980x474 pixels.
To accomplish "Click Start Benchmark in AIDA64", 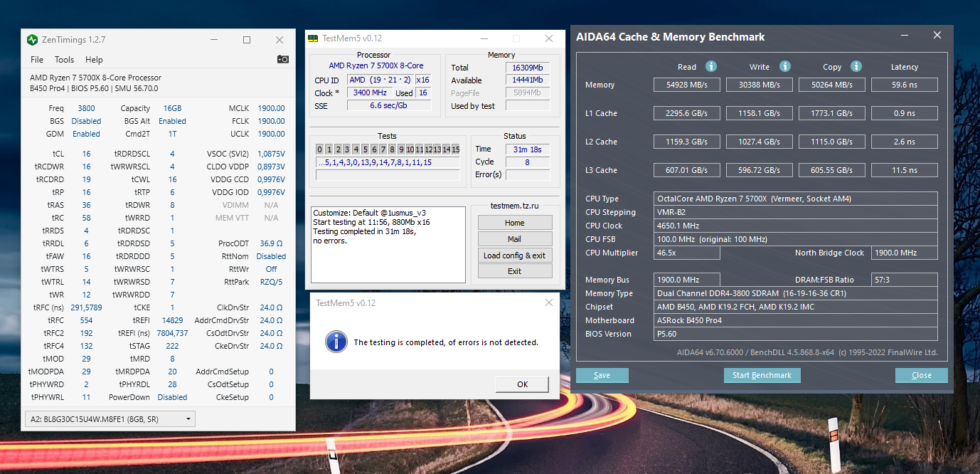I will 762,375.
